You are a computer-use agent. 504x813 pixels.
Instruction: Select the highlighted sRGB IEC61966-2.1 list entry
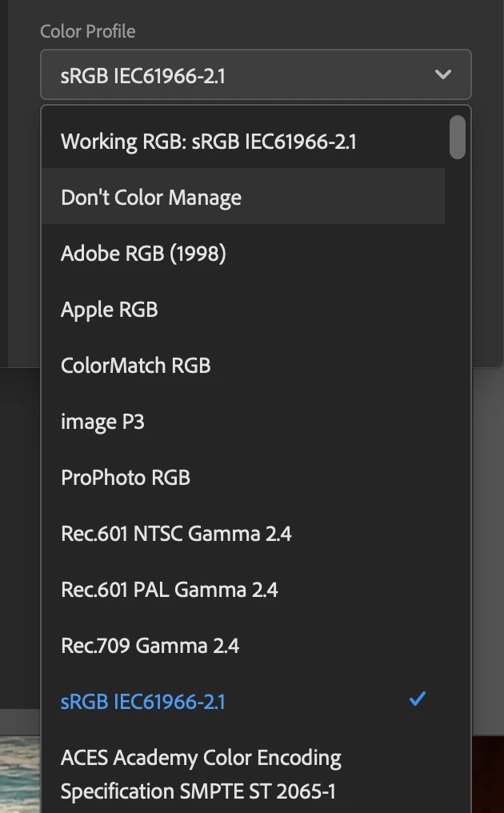143,702
